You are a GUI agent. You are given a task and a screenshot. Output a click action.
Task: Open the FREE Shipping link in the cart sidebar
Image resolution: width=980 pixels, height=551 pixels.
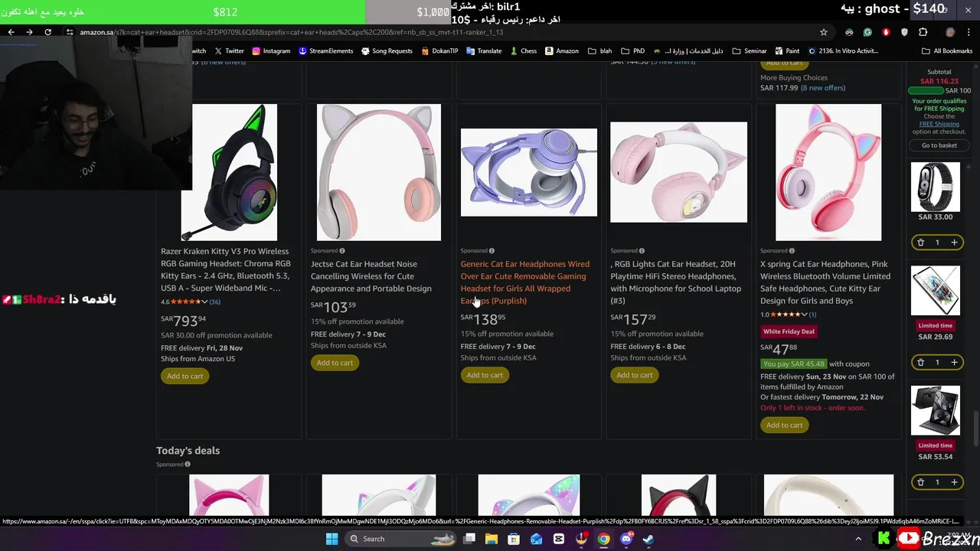tap(939, 124)
